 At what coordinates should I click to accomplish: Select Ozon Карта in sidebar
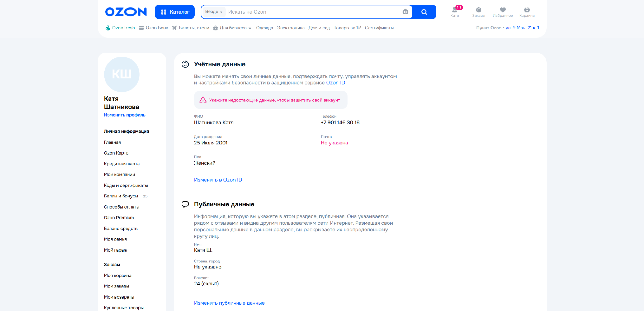pyautogui.click(x=116, y=153)
